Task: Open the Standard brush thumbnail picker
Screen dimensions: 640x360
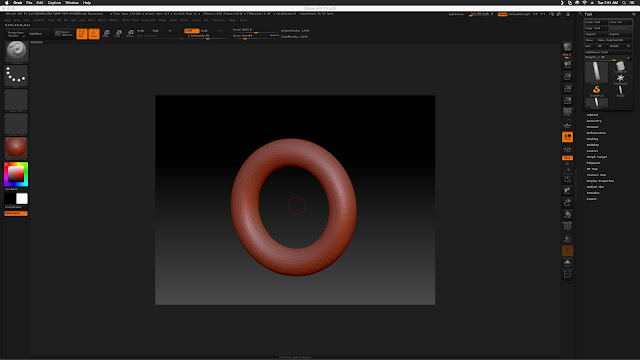Action: click(16, 51)
